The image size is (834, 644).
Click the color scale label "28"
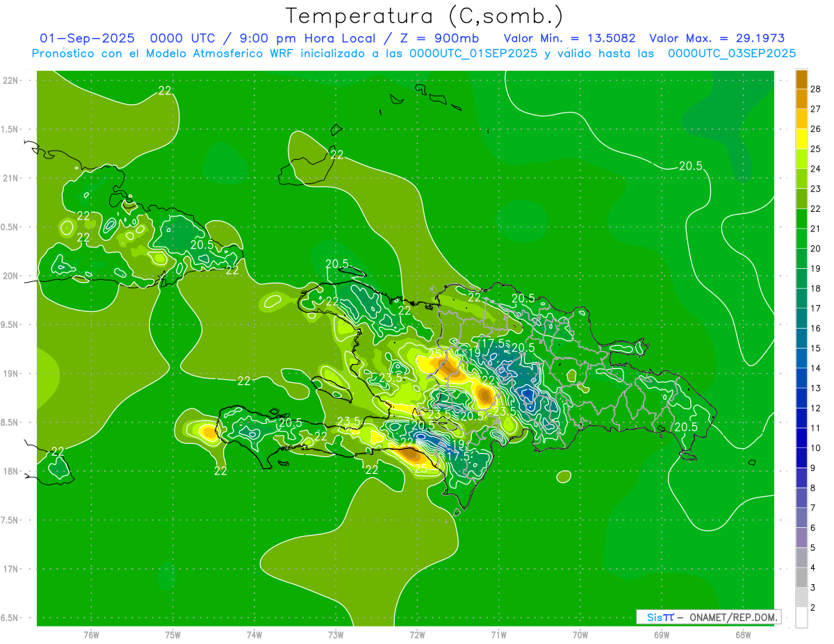[817, 89]
